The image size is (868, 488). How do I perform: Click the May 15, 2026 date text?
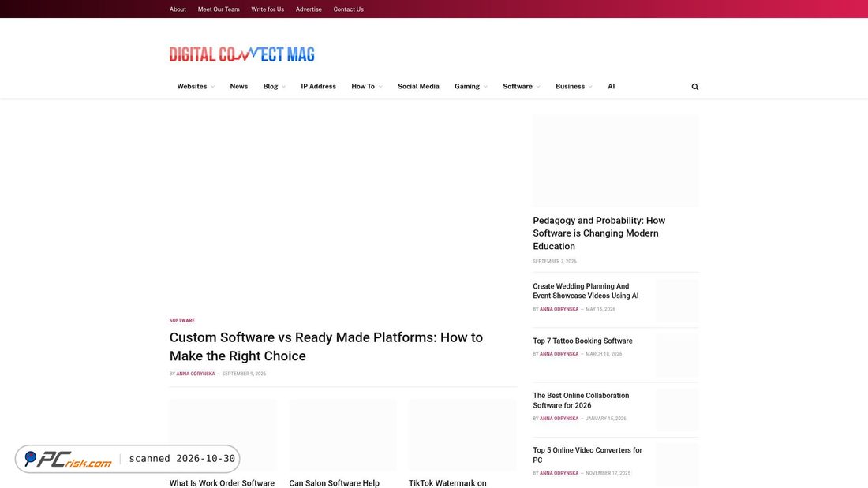point(600,309)
